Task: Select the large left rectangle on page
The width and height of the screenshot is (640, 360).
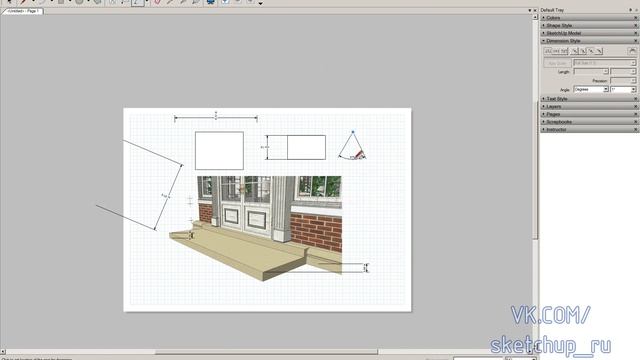Action: tap(219, 151)
